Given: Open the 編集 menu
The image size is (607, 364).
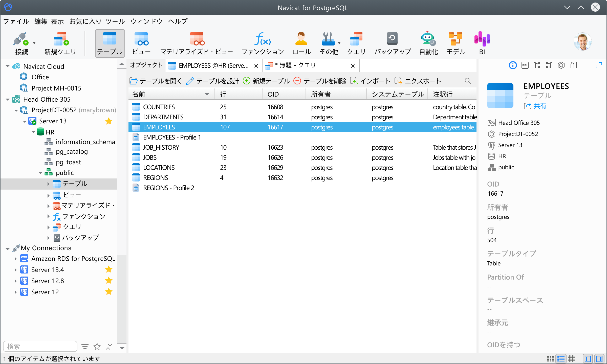Looking at the screenshot, I should [41, 21].
